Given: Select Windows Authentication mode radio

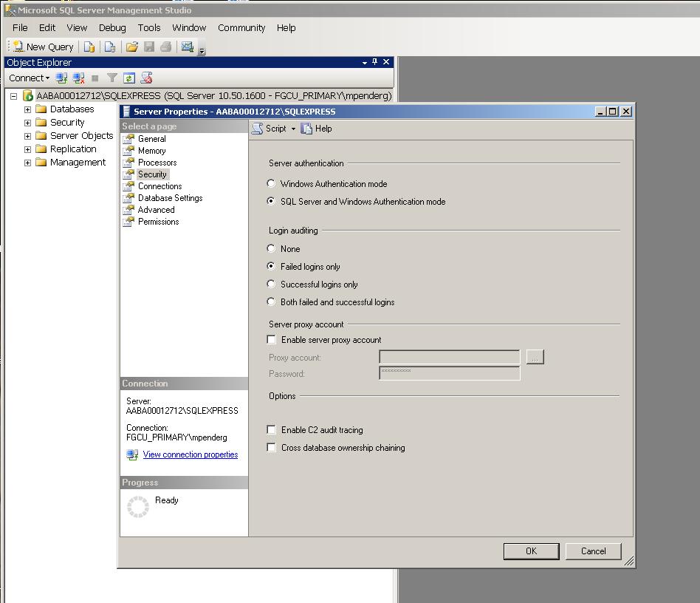Looking at the screenshot, I should click(x=271, y=183).
